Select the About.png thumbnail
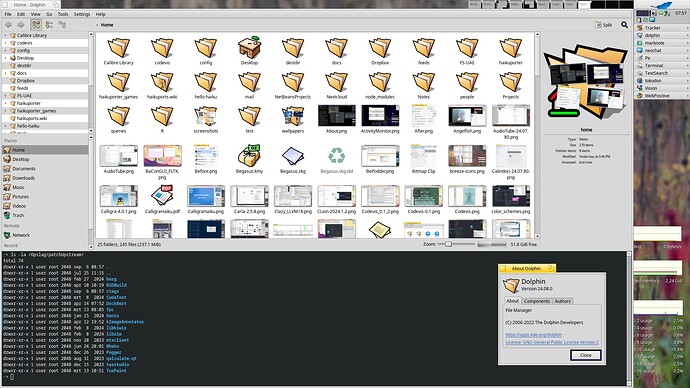 click(x=337, y=119)
